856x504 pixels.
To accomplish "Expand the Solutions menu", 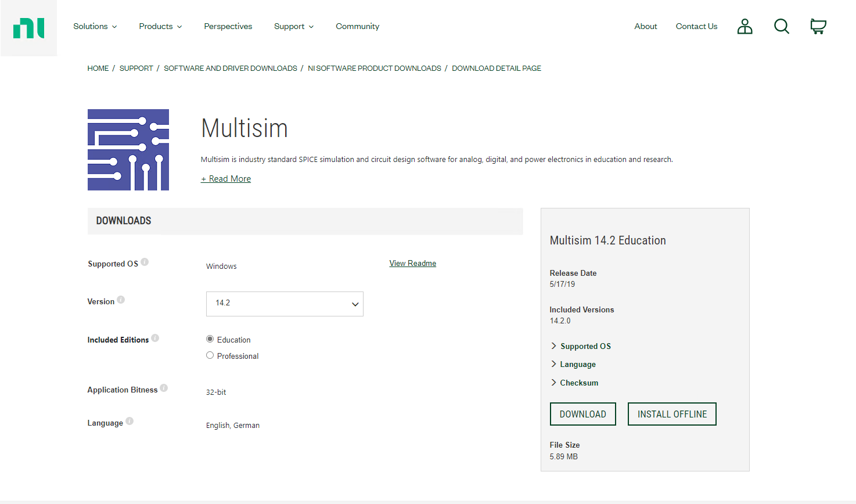I will pyautogui.click(x=95, y=26).
